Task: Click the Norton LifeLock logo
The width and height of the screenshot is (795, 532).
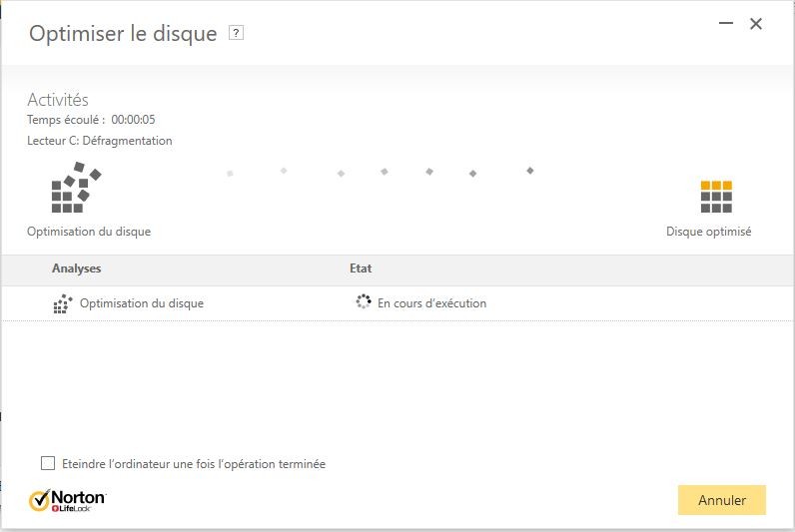Action: coord(68,500)
